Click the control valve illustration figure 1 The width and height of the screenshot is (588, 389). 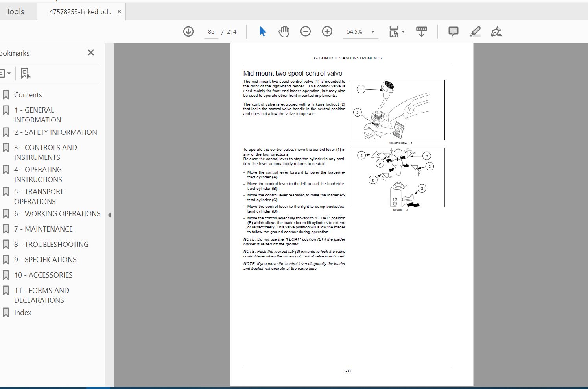(397, 110)
